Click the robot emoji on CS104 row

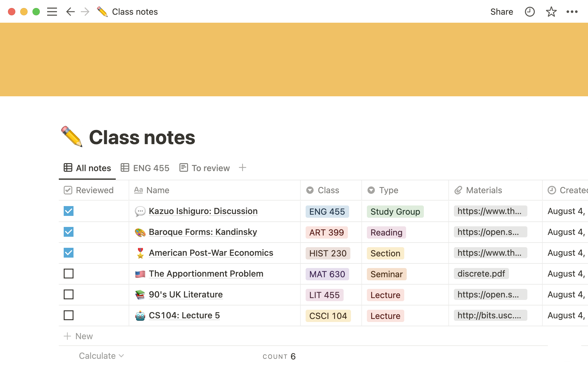140,315
